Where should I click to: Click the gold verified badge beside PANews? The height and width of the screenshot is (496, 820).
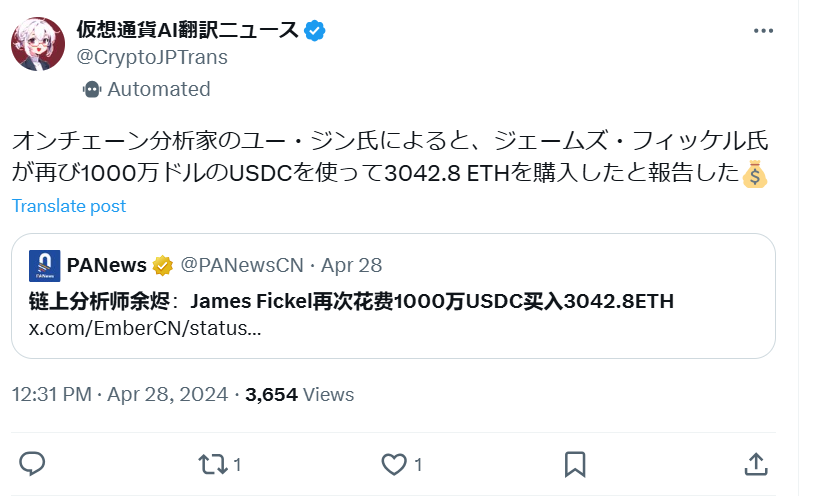(163, 266)
